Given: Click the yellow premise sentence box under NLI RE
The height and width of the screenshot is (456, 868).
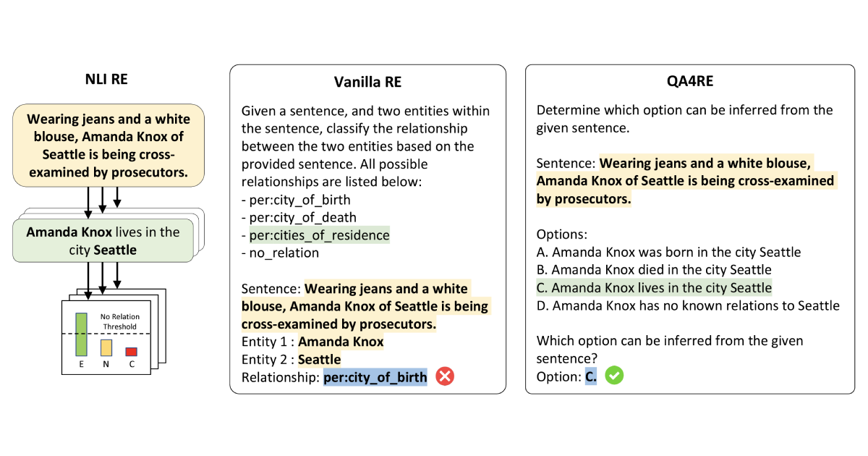Looking at the screenshot, I should (109, 145).
